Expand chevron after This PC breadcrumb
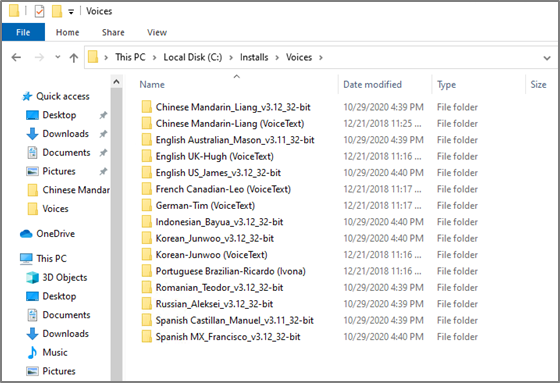560x383 pixels. (x=155, y=58)
